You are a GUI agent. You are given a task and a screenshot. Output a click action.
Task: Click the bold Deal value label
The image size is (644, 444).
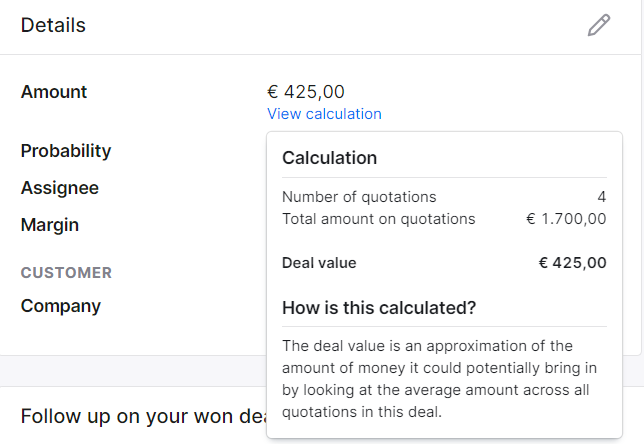(319, 263)
